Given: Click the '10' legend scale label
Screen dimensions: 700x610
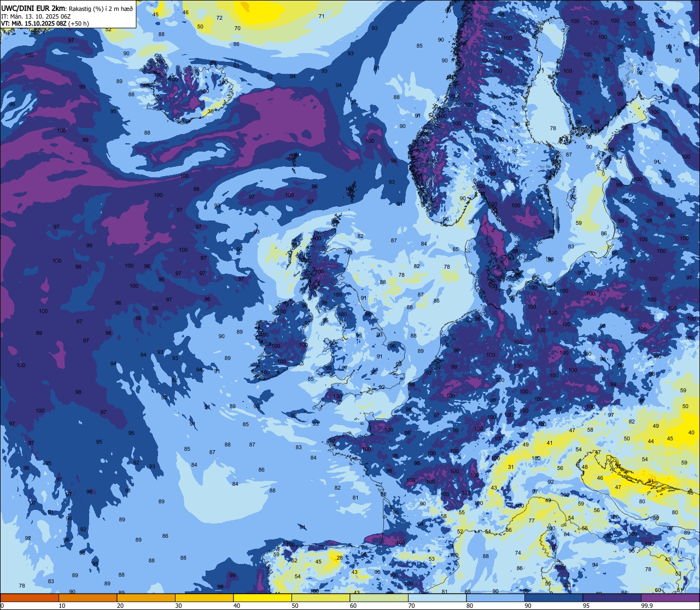Looking at the screenshot, I should click(62, 605).
